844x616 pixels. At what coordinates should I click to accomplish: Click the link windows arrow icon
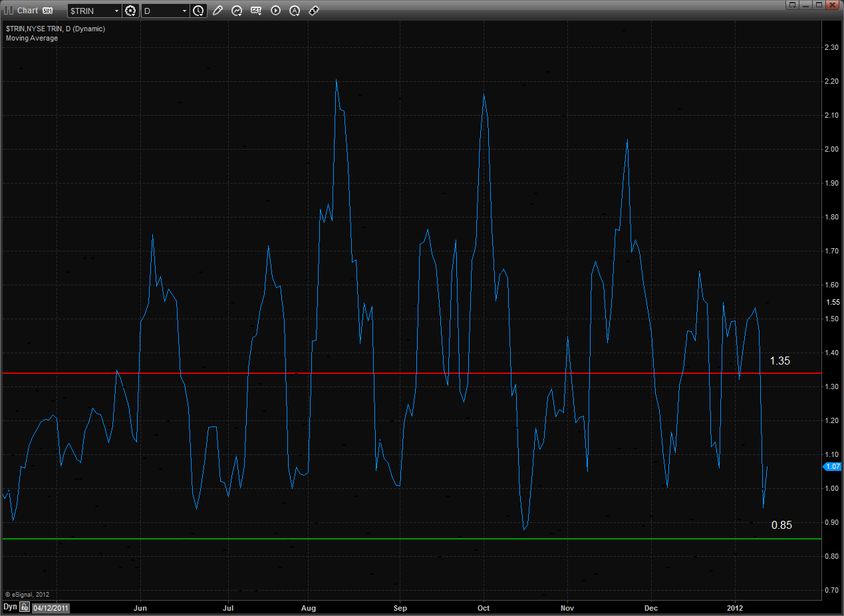click(314, 11)
